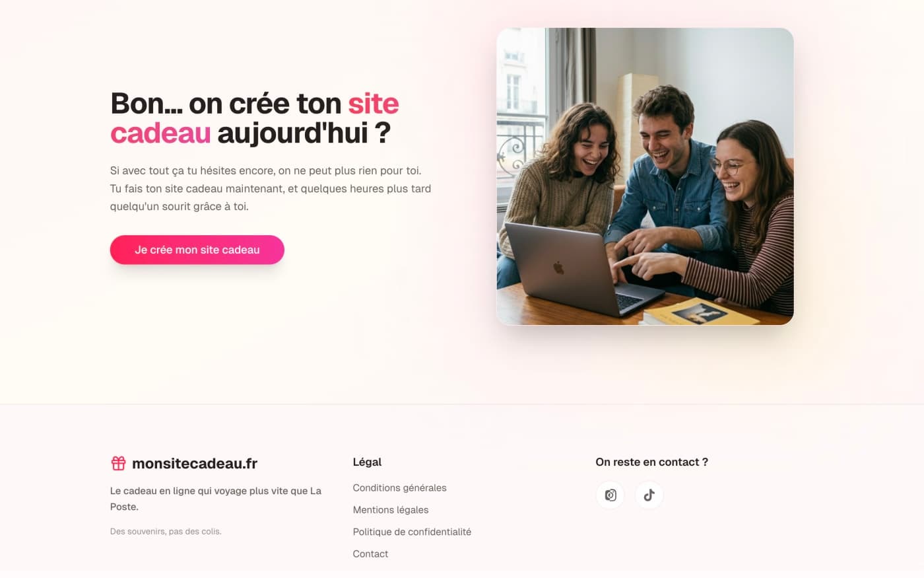Click the 'Je crée mon site cadeau' button
The width and height of the screenshot is (924, 578).
[197, 250]
